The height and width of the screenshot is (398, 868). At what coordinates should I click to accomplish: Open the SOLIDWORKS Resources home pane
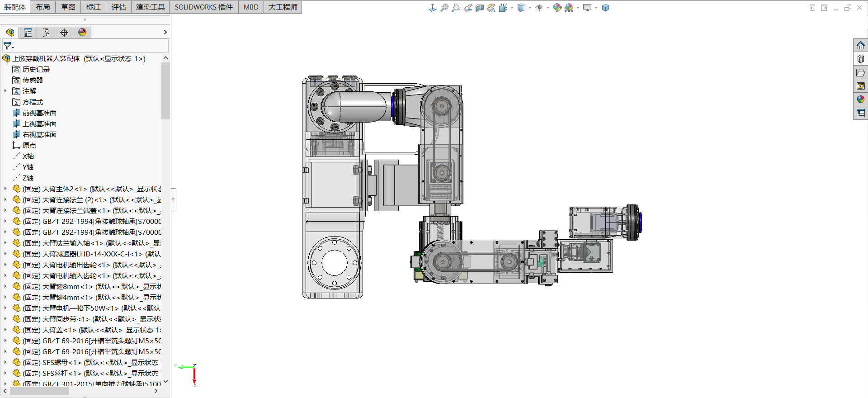click(861, 45)
